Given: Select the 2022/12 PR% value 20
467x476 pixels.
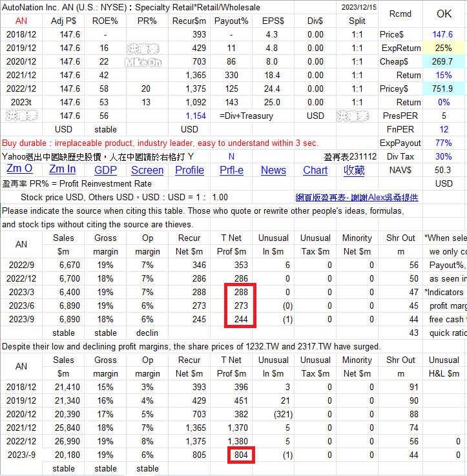Looking at the screenshot, I should pos(146,88).
